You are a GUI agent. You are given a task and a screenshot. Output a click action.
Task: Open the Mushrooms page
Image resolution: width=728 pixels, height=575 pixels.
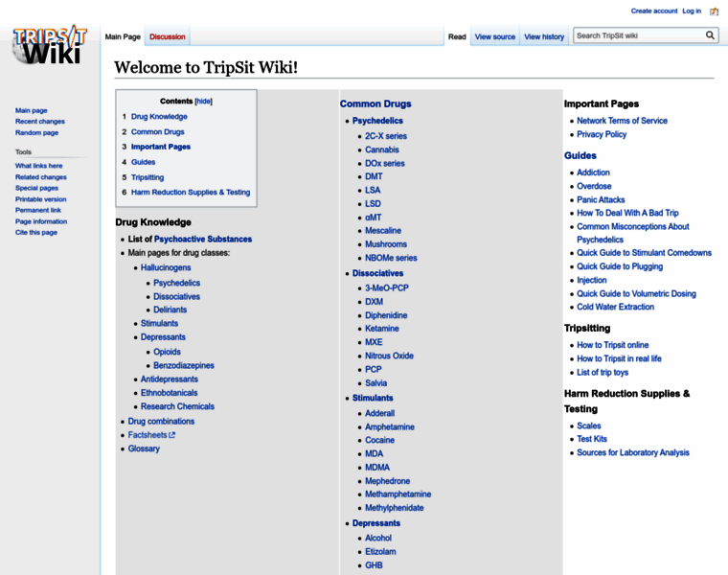pos(386,244)
